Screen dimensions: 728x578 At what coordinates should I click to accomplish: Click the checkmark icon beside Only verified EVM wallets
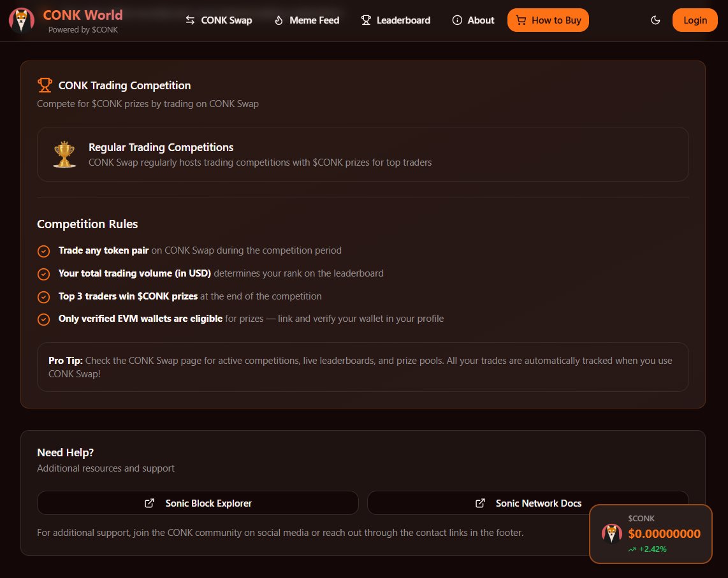click(43, 319)
